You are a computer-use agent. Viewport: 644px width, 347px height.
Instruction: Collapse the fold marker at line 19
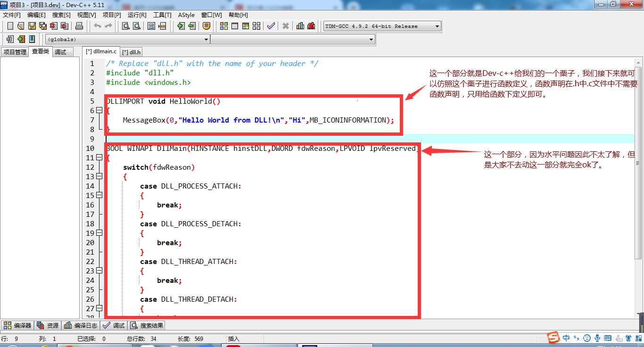[x=99, y=233]
